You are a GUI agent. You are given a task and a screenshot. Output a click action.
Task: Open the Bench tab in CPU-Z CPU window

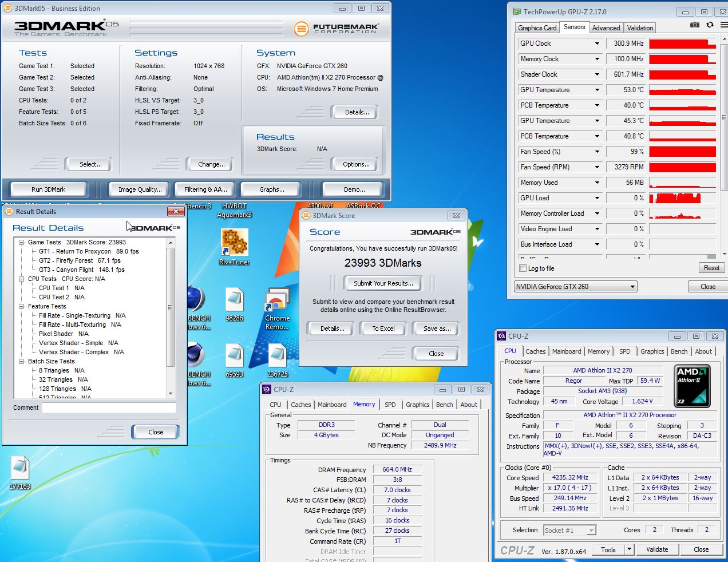point(679,351)
